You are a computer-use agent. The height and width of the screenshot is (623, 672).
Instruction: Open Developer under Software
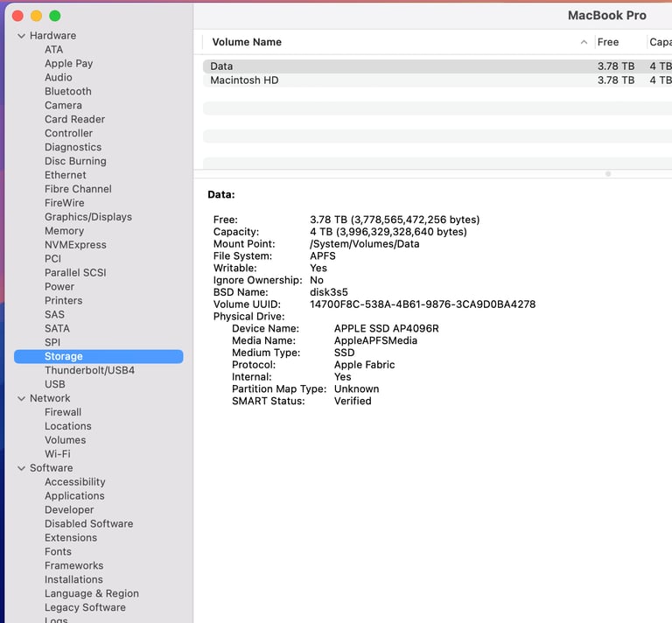69,510
